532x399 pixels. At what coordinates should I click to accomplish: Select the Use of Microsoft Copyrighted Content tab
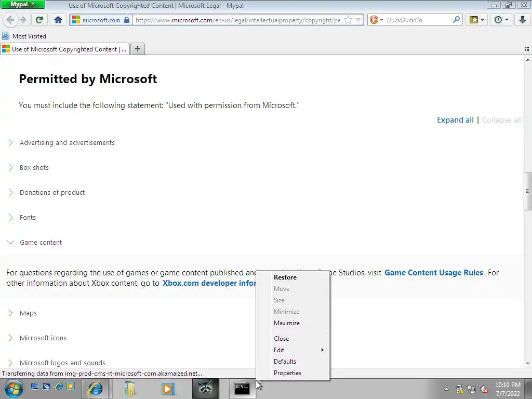(x=65, y=49)
